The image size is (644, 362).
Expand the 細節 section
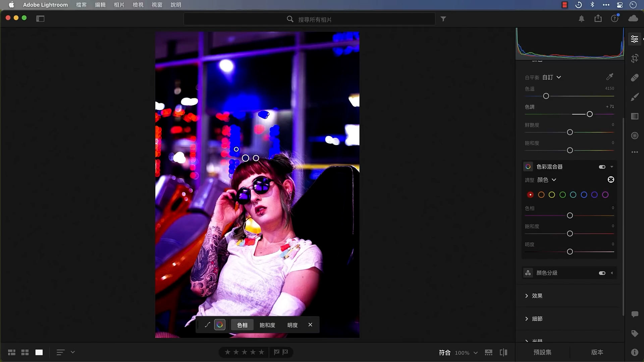tap(537, 319)
